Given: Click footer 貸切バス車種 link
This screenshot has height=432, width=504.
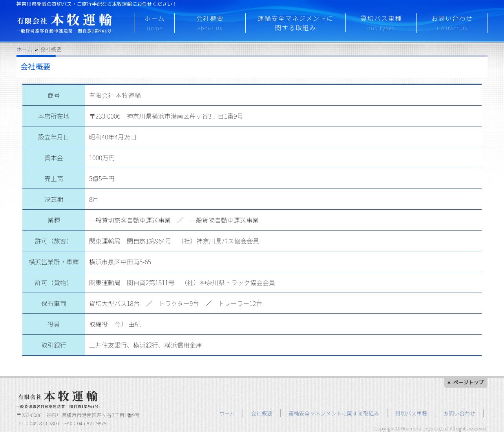Looking at the screenshot, I should (411, 413).
